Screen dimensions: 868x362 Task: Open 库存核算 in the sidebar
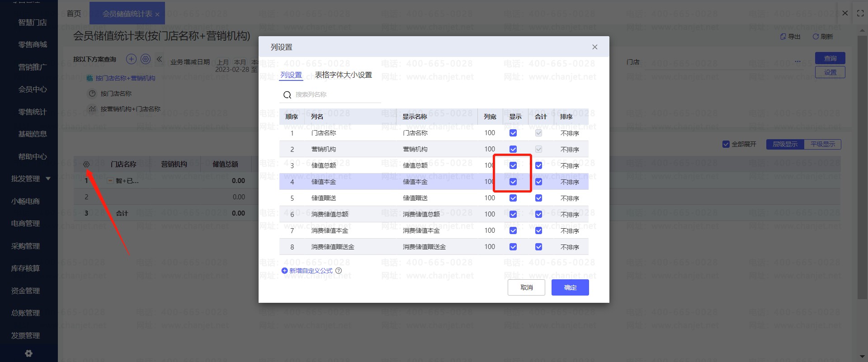(x=25, y=268)
